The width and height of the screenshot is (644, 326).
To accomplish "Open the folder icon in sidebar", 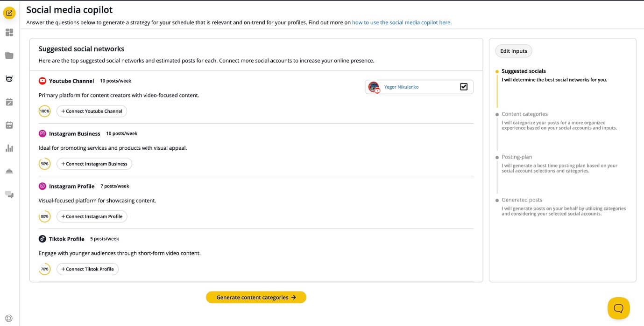I will 9,55.
